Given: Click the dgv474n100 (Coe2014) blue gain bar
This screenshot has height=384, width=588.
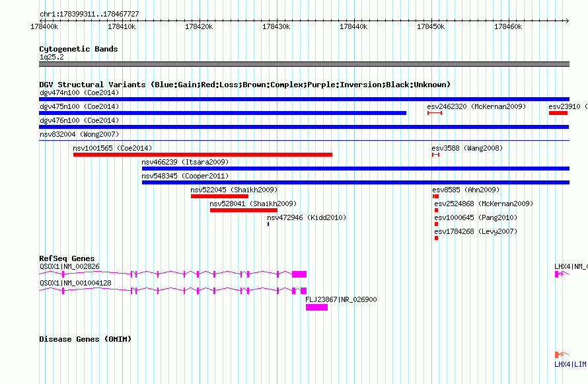Looking at the screenshot, I should 304,99.
